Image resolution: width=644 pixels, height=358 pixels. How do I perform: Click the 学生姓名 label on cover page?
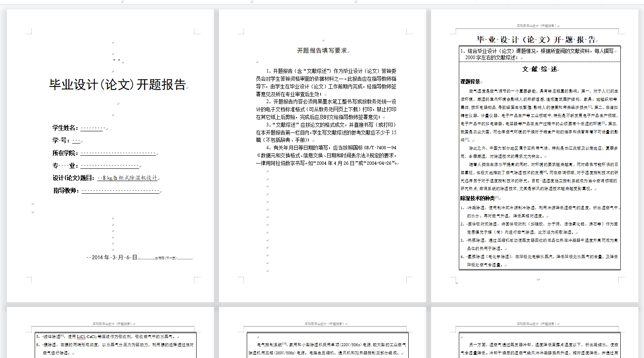pos(65,128)
